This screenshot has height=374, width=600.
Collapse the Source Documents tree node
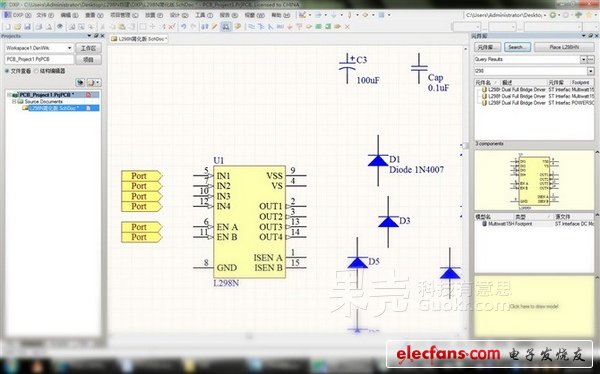pos(14,102)
